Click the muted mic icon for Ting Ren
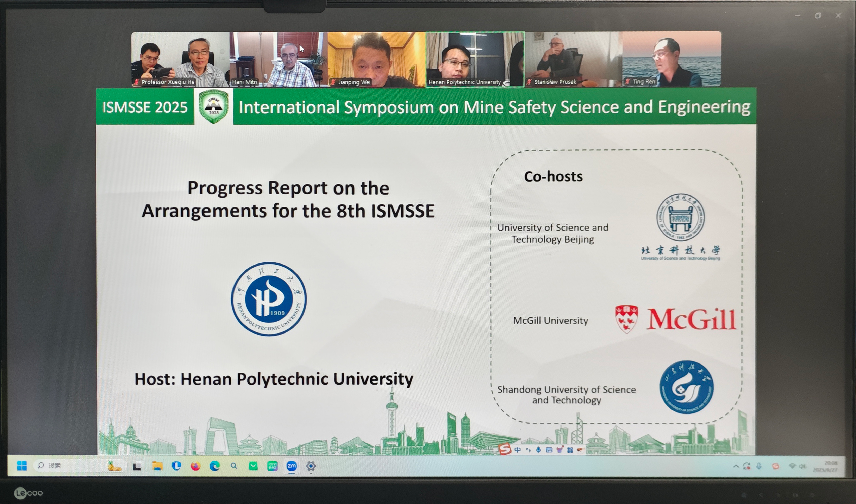 point(627,81)
